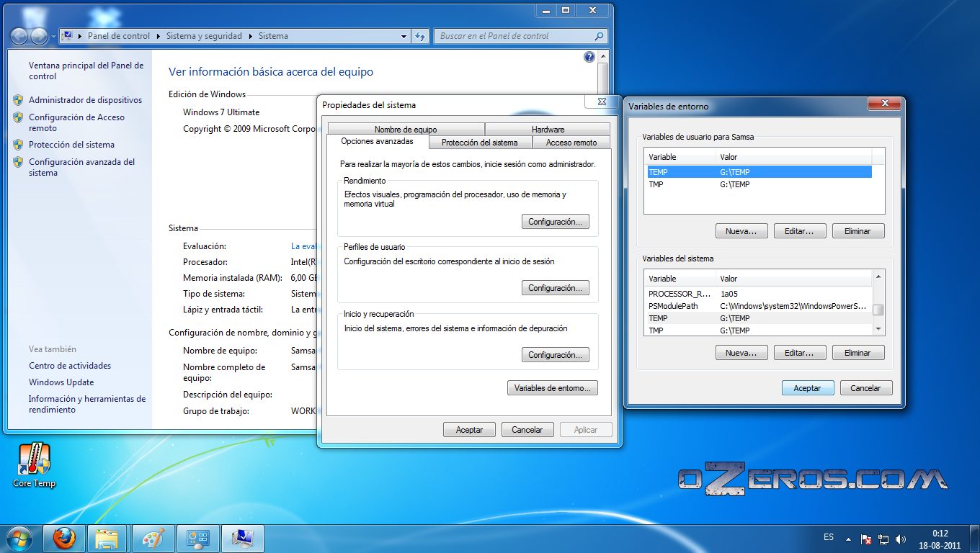The width and height of the screenshot is (980, 553).
Task: Click system variables scrollbar down arrow
Action: tap(878, 329)
